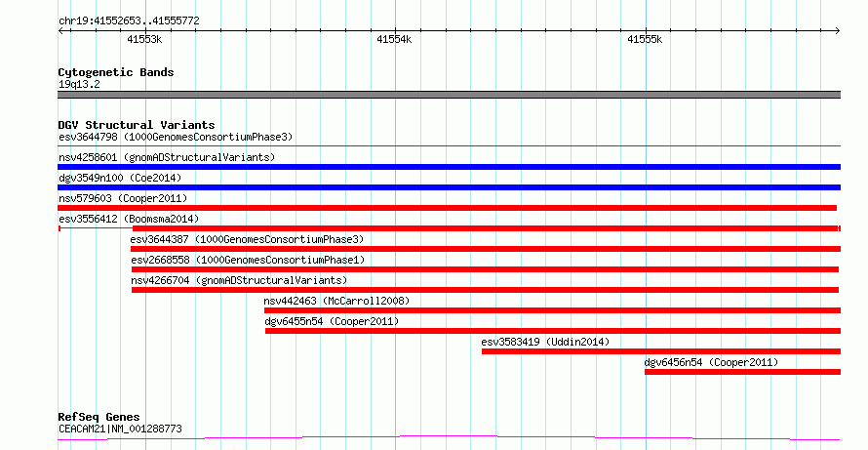The width and height of the screenshot is (868, 450).
Task: Click the 41553k ruler marker
Action: click(x=144, y=39)
